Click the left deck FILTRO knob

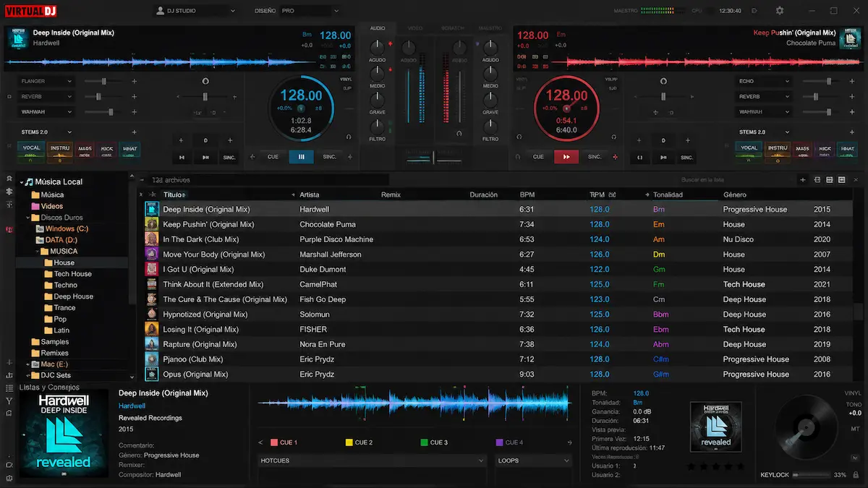click(x=378, y=127)
